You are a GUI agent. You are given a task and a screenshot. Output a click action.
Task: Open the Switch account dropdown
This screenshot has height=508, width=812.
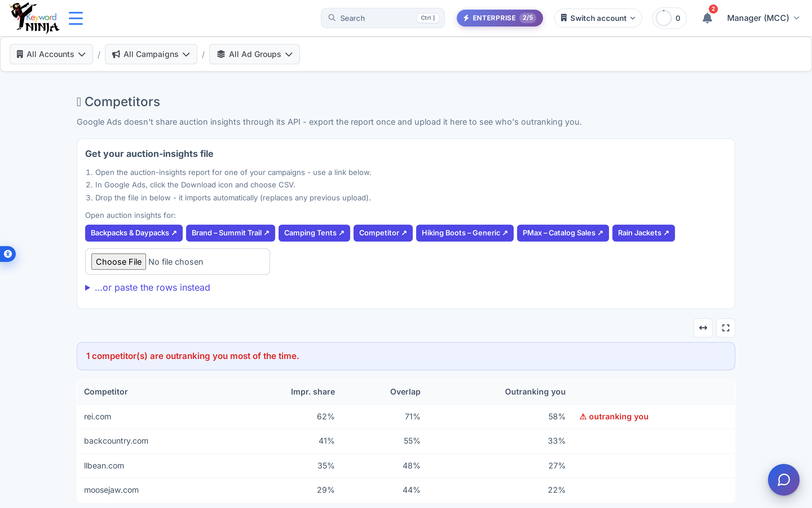598,18
